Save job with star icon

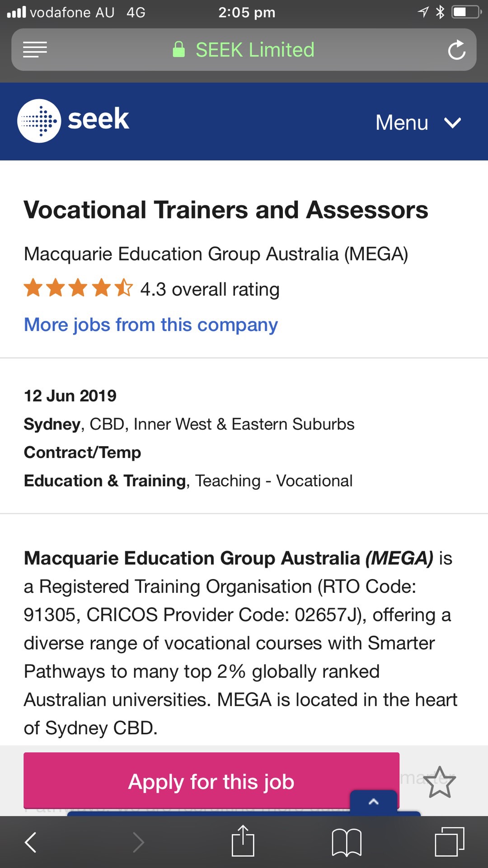pos(440,783)
